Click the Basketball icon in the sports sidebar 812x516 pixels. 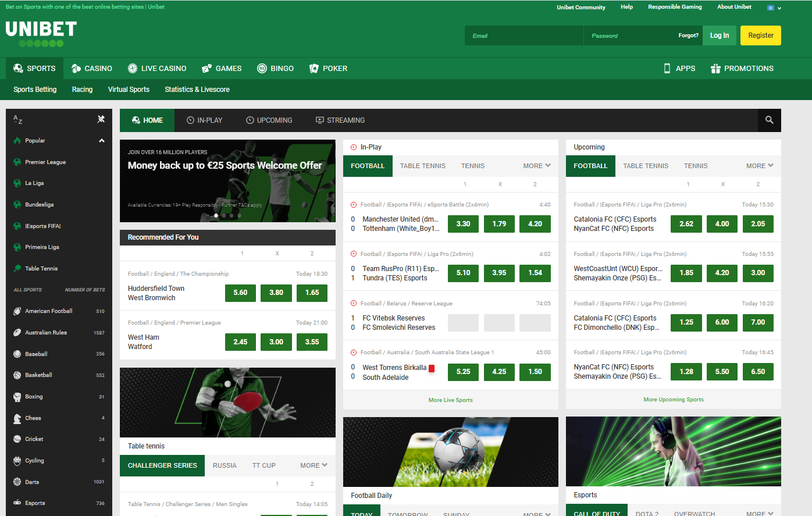[17, 375]
